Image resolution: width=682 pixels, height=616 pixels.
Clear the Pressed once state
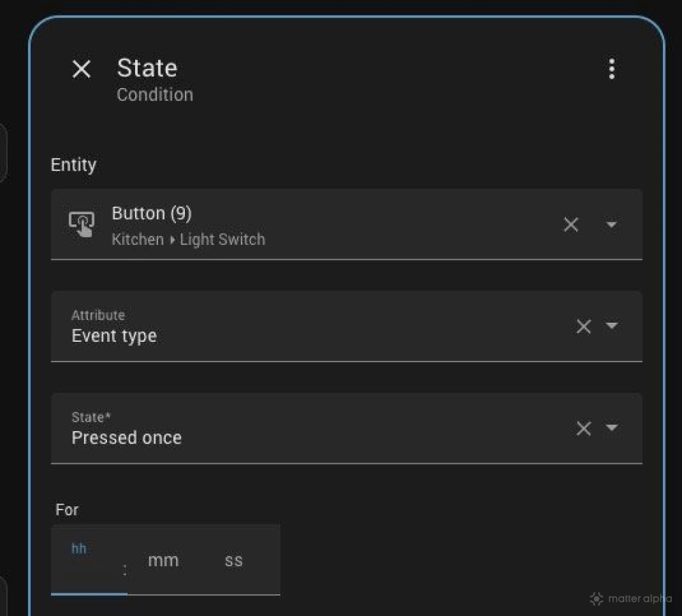[583, 428]
